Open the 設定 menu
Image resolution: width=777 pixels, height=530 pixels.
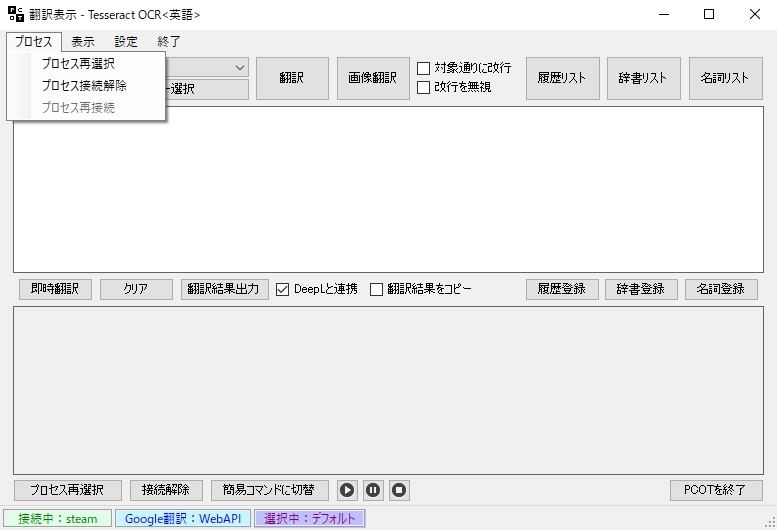click(126, 42)
